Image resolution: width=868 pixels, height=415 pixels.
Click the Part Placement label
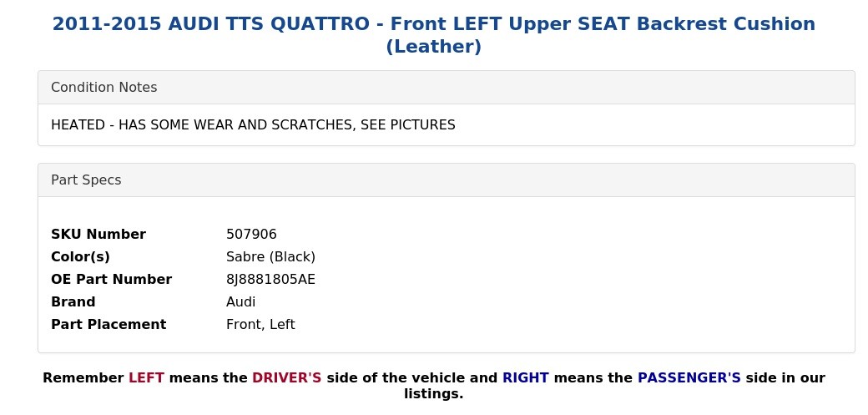coord(108,324)
